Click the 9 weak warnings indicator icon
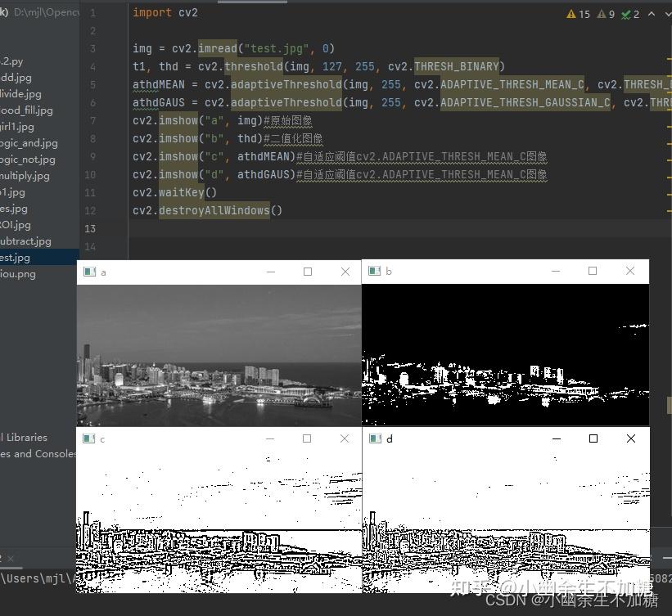The height and width of the screenshot is (616, 672). tap(604, 14)
